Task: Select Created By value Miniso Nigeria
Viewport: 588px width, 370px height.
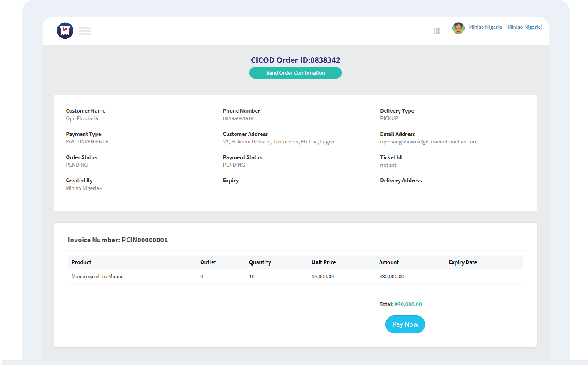Action: point(84,188)
